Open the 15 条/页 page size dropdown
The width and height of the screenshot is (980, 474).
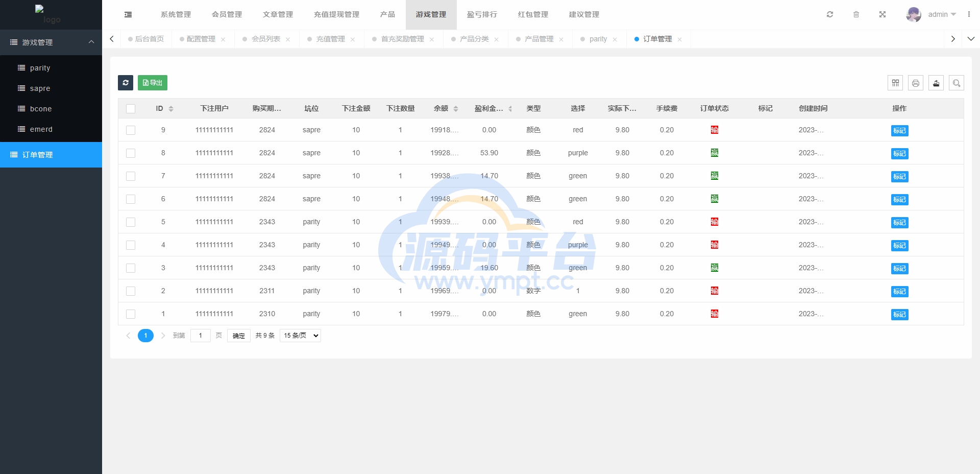(x=300, y=336)
